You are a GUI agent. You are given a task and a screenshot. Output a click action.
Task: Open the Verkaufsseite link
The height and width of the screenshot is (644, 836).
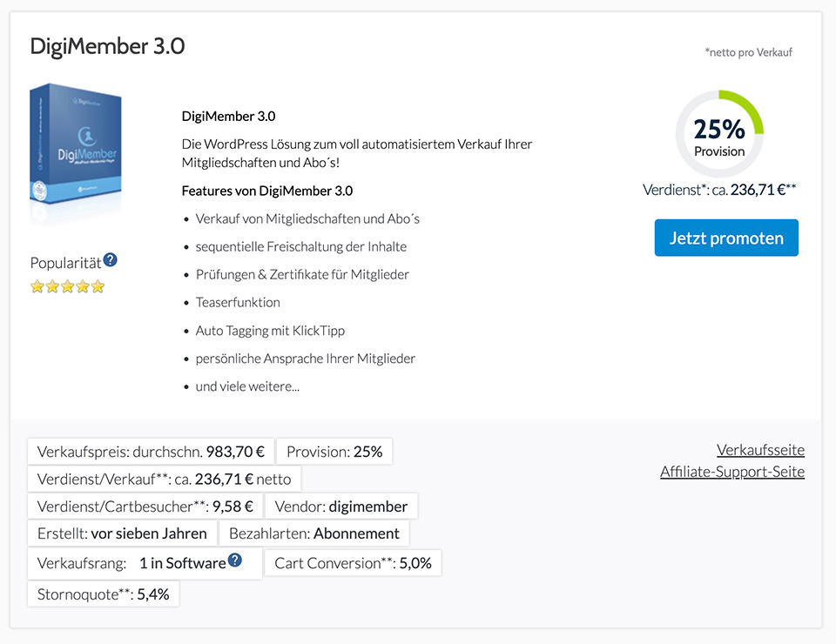(760, 450)
